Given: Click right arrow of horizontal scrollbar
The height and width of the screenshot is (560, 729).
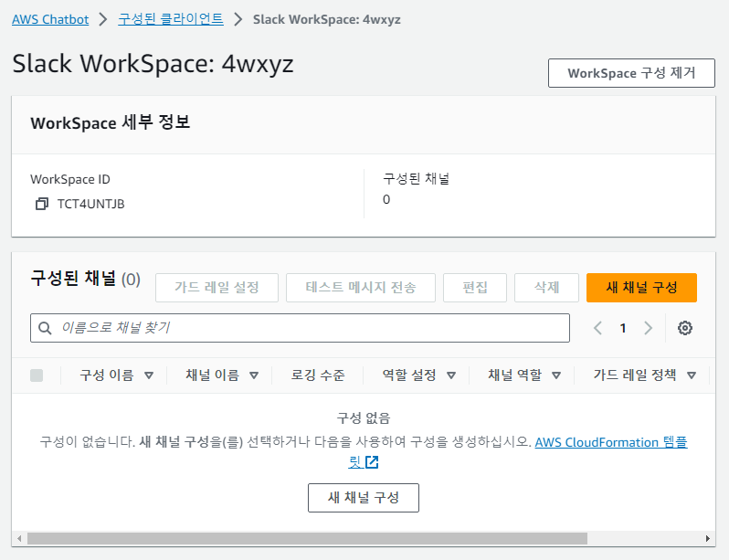Looking at the screenshot, I should coord(707,539).
